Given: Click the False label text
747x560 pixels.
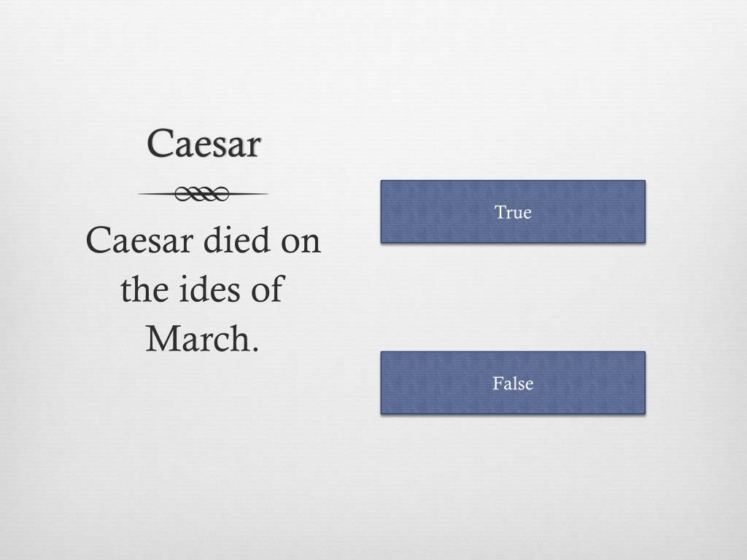Looking at the screenshot, I should coord(513,384).
